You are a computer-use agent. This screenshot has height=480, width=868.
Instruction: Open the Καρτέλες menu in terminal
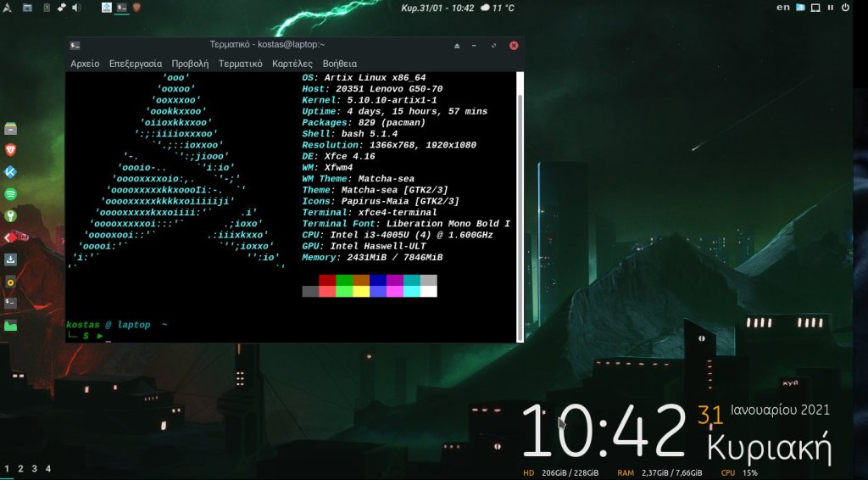[x=292, y=64]
